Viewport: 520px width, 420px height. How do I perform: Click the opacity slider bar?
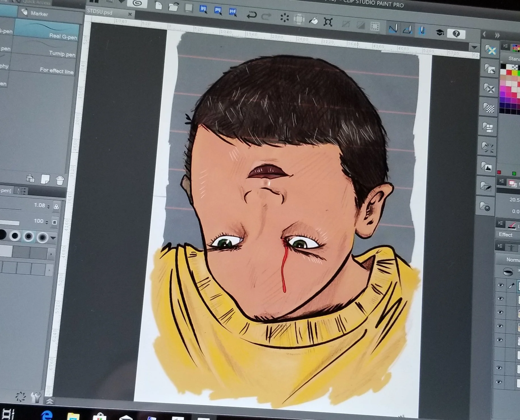click(x=10, y=223)
